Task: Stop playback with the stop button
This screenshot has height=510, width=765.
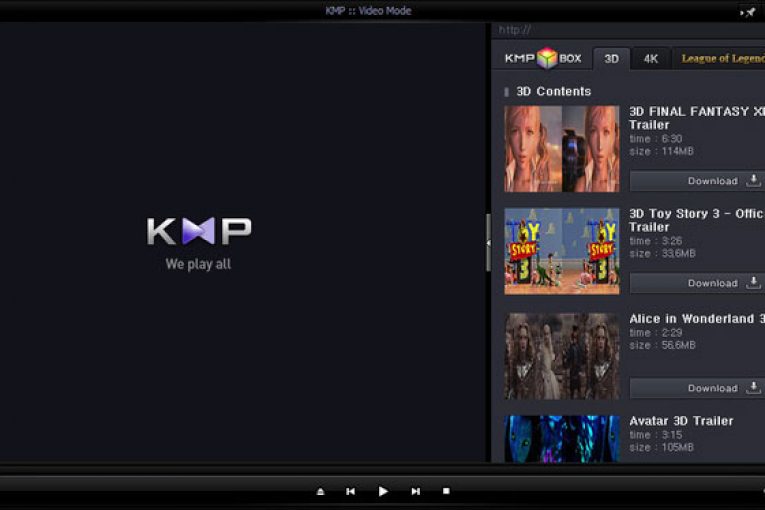Action: [x=446, y=491]
